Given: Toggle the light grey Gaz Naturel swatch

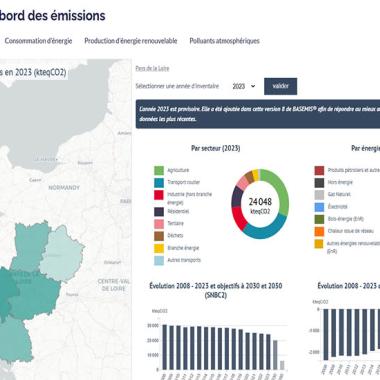Looking at the screenshot, I should tap(319, 195).
